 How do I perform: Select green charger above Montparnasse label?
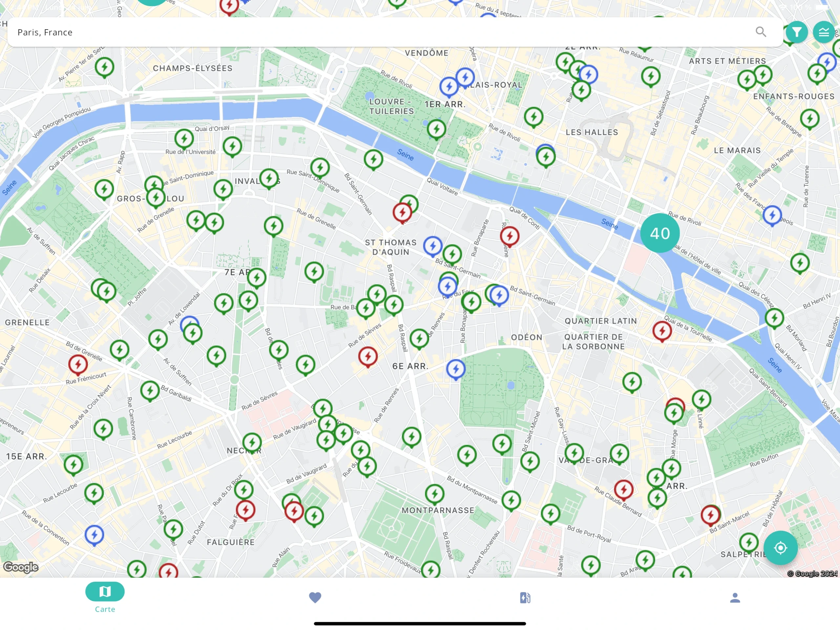coord(435,495)
